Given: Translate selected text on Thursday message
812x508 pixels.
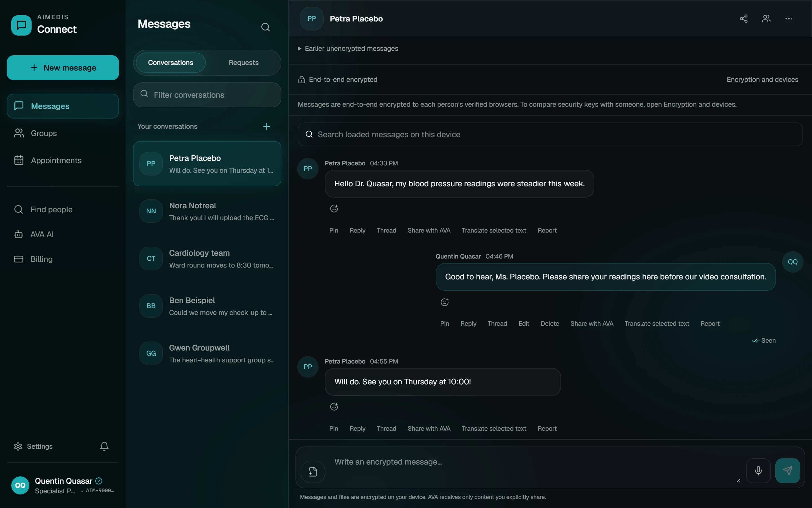Looking at the screenshot, I should (x=494, y=428).
